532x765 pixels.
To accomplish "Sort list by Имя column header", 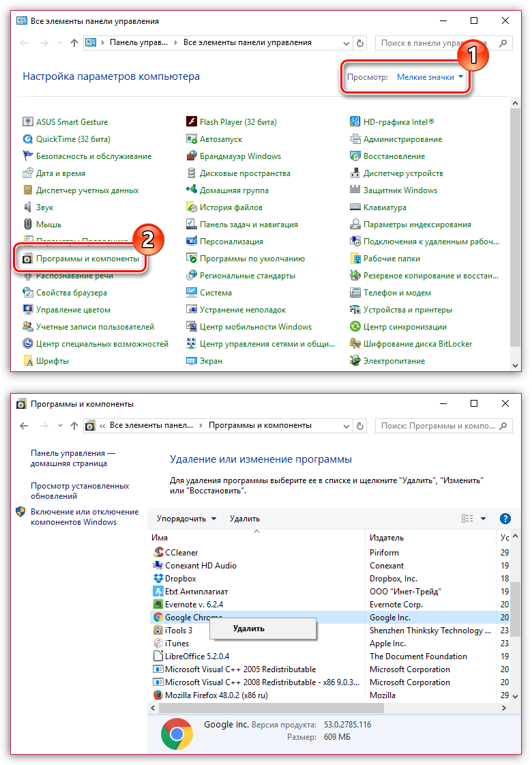I will (x=256, y=538).
